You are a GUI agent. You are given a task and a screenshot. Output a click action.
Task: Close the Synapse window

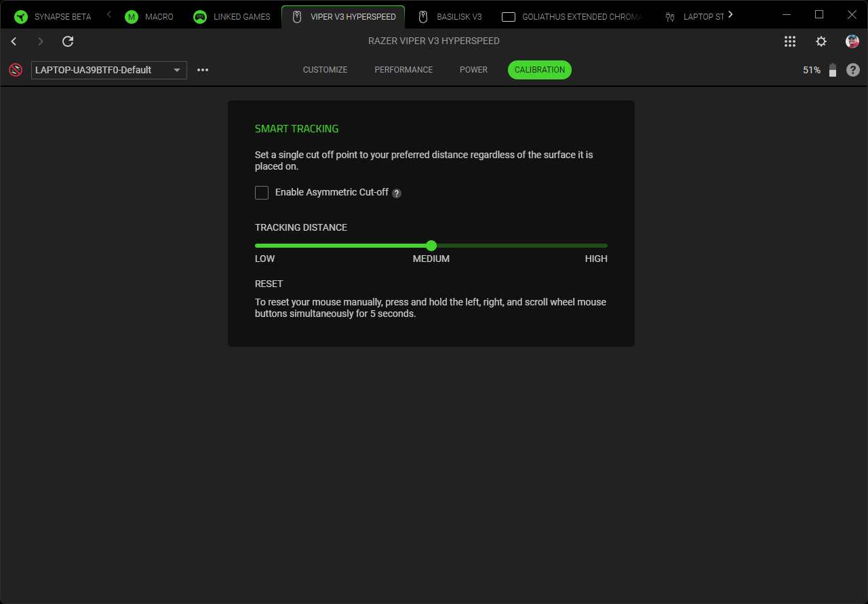click(x=852, y=14)
